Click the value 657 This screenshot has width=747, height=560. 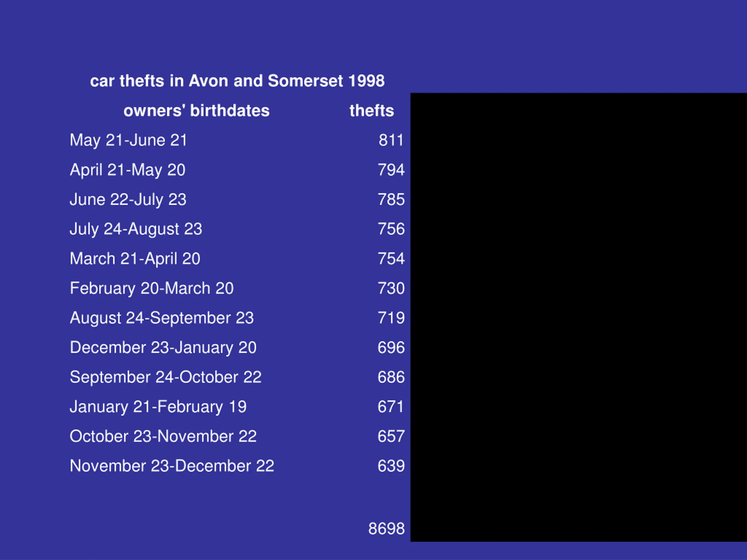pos(391,436)
